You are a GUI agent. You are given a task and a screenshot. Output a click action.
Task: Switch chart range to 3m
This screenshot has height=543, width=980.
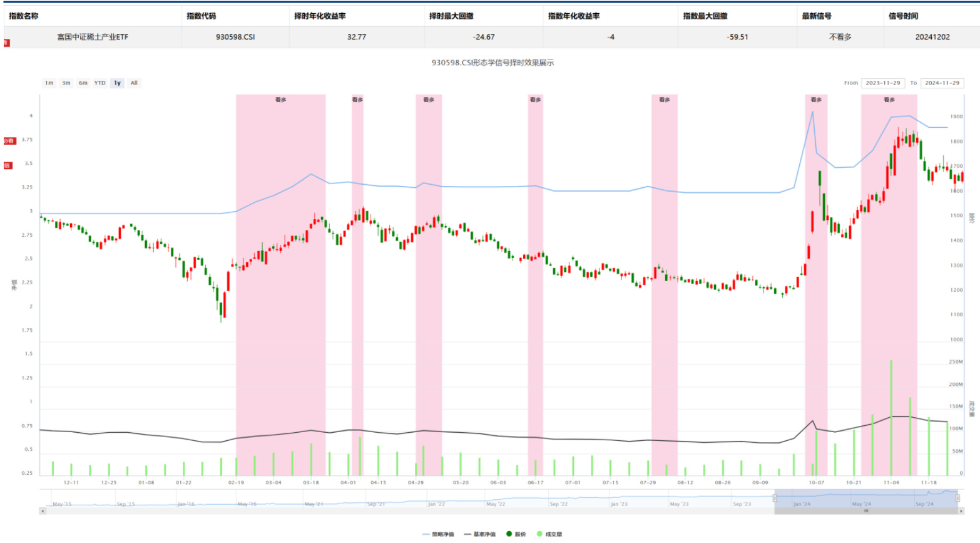[66, 83]
